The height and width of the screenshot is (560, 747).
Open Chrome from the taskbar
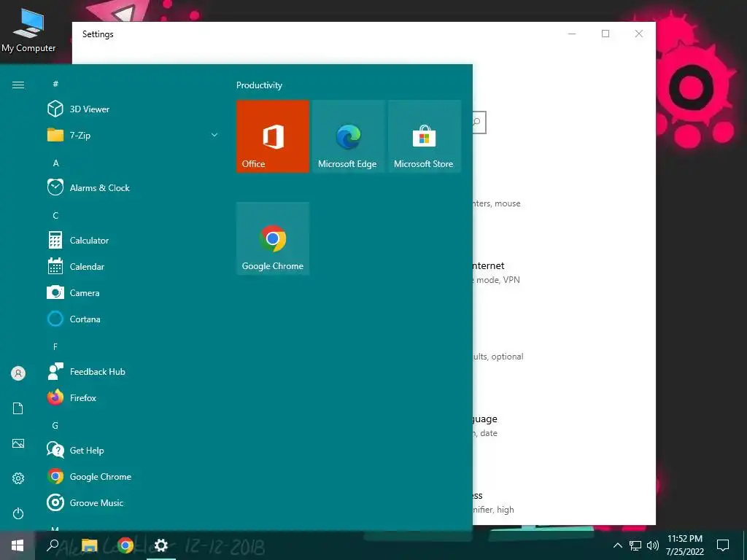(x=125, y=545)
